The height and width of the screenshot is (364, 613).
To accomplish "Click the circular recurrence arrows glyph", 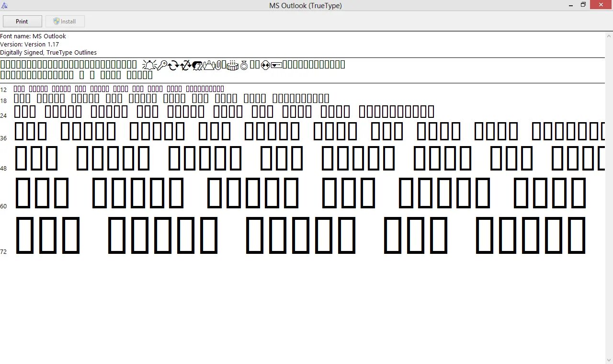I will coord(173,65).
